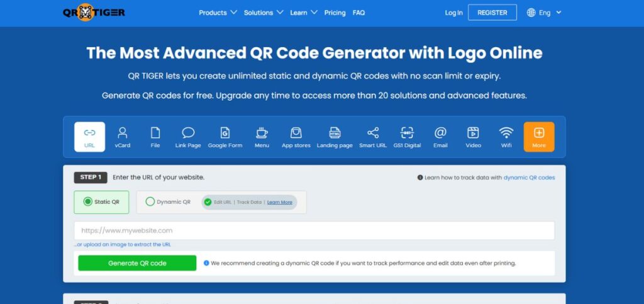Choose the Menu QR code icon

[x=262, y=137]
